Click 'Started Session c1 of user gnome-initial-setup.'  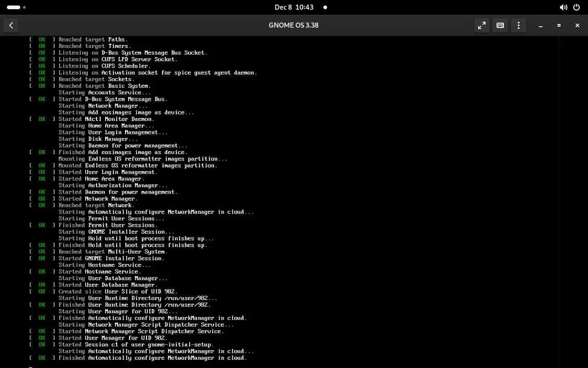[136, 345]
